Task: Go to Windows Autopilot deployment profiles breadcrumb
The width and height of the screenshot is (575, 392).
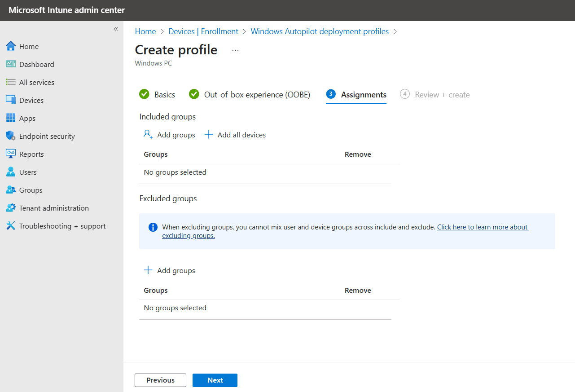Action: 320,31
